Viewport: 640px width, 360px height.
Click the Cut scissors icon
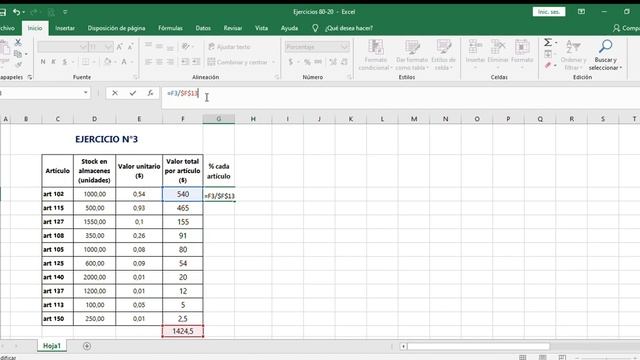click(x=18, y=42)
